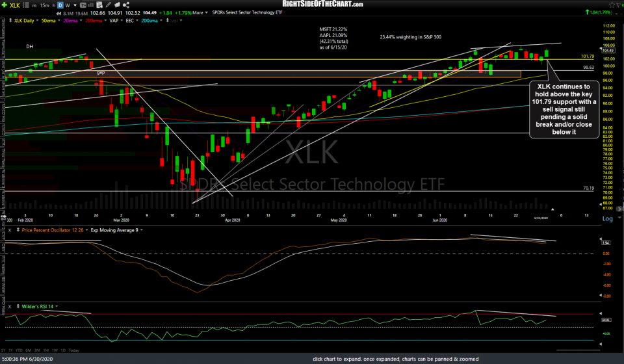Viewport: 624px width, 364px height.
Task: Click the 98.63 level label
Action: pyautogui.click(x=589, y=67)
